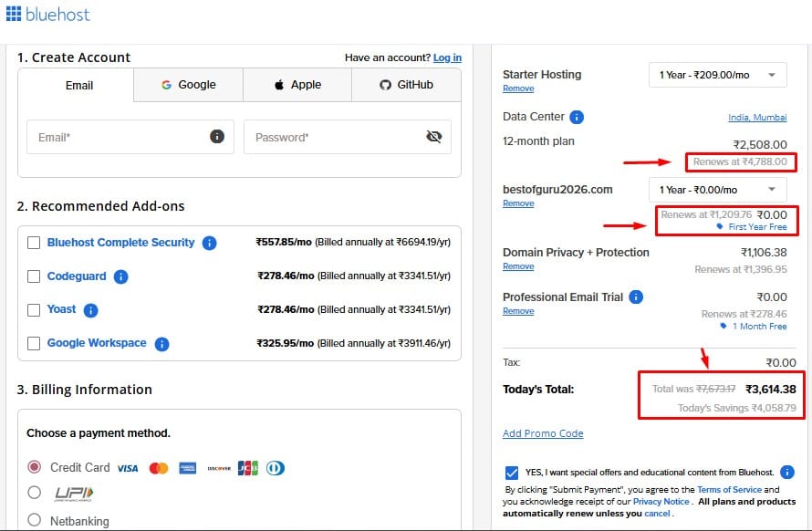Click info icon beside special offers checkbox
Screen dimensions: 812x531
click(x=786, y=472)
